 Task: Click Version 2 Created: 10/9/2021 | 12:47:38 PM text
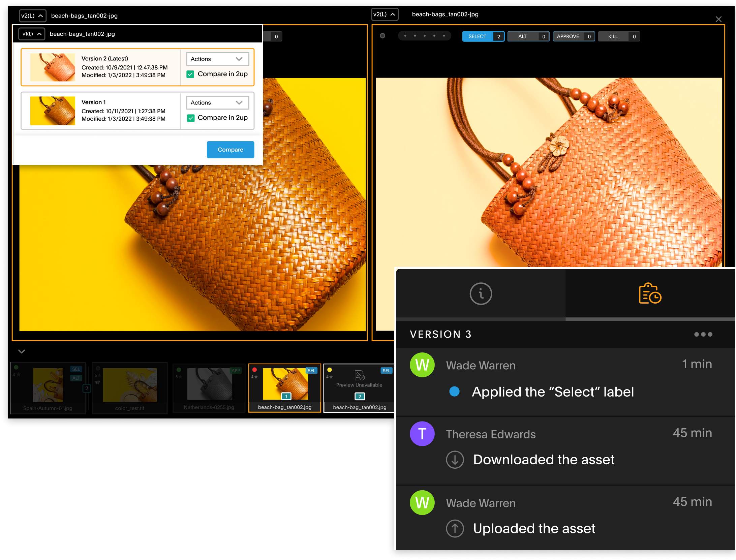pyautogui.click(x=124, y=67)
